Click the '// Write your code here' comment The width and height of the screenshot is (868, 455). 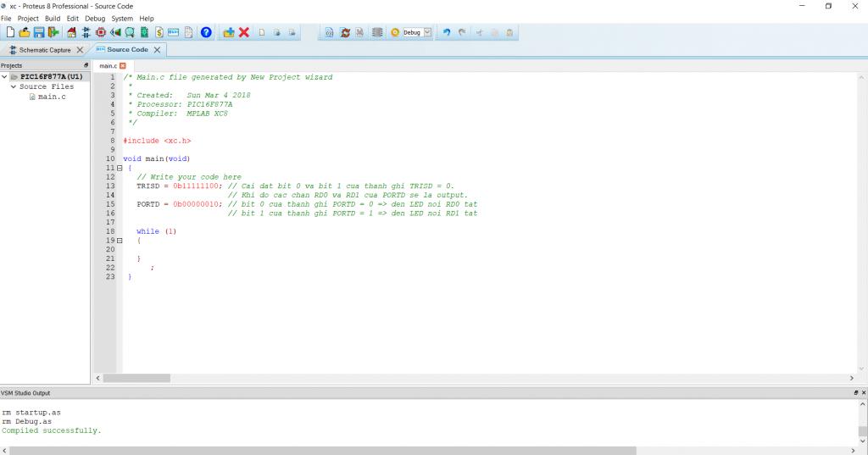click(189, 177)
